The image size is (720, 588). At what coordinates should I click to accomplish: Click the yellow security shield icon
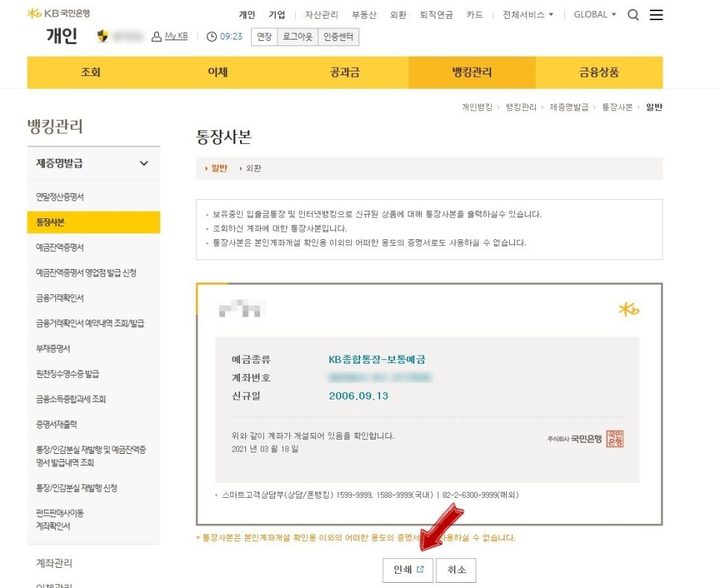point(103,36)
